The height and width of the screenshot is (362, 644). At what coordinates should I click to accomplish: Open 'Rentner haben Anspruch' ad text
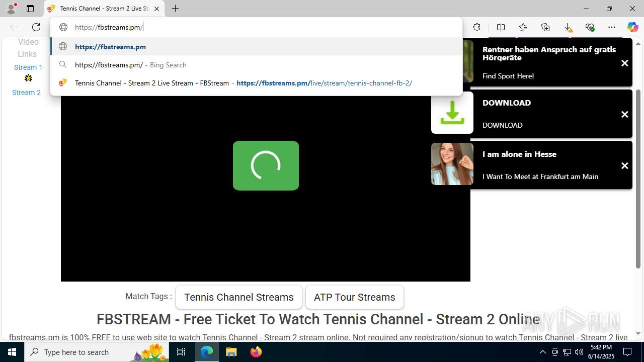pos(549,53)
